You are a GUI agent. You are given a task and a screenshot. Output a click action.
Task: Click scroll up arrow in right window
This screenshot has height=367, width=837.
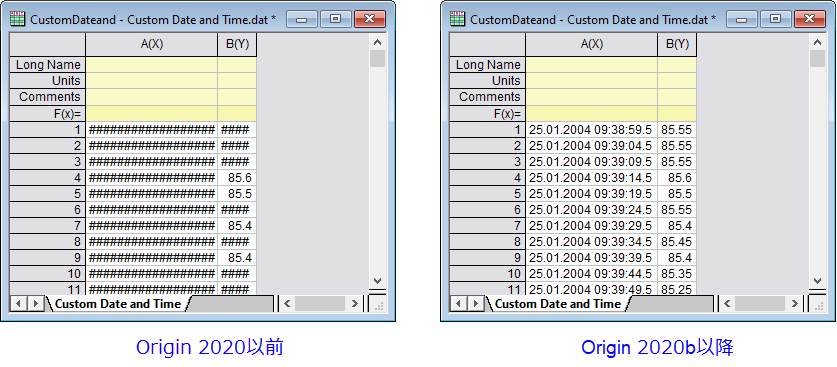[817, 42]
